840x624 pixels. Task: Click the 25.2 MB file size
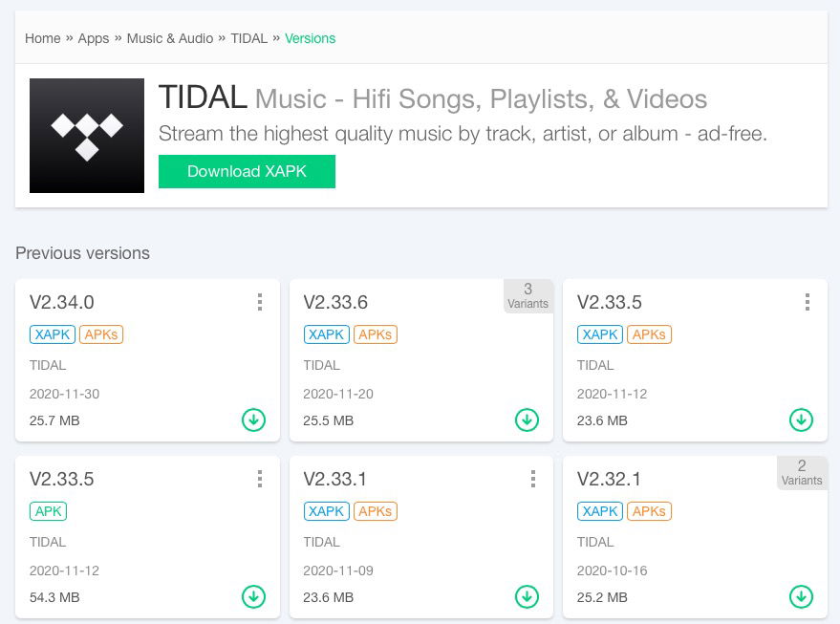[602, 597]
